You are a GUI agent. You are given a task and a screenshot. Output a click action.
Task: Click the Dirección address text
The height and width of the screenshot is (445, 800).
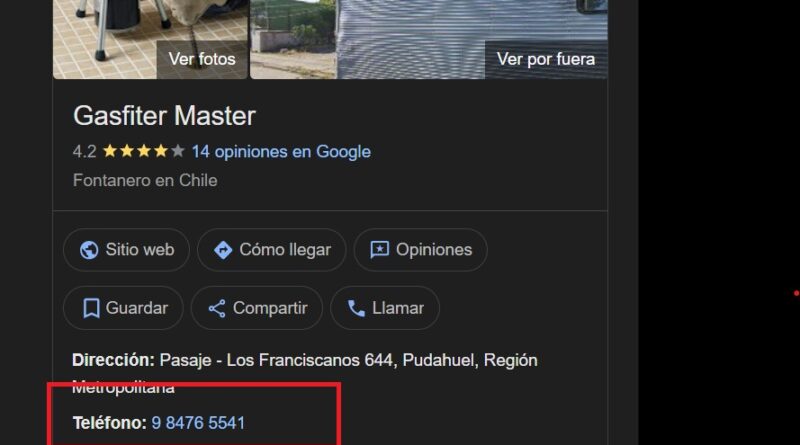tap(305, 373)
